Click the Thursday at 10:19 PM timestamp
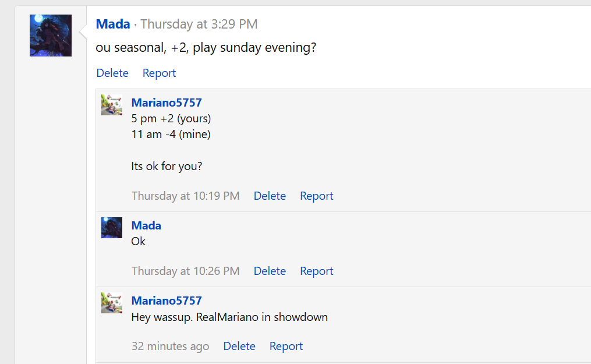The width and height of the screenshot is (591, 364). (x=185, y=196)
